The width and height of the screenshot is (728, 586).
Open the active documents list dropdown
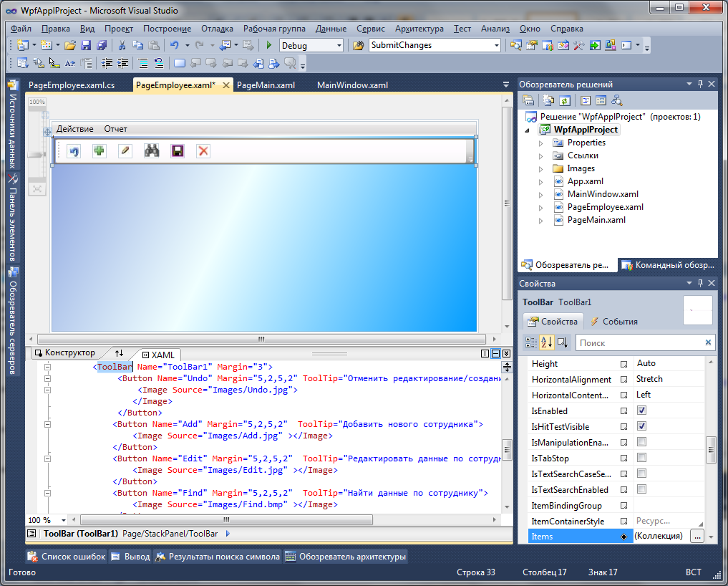(x=506, y=85)
